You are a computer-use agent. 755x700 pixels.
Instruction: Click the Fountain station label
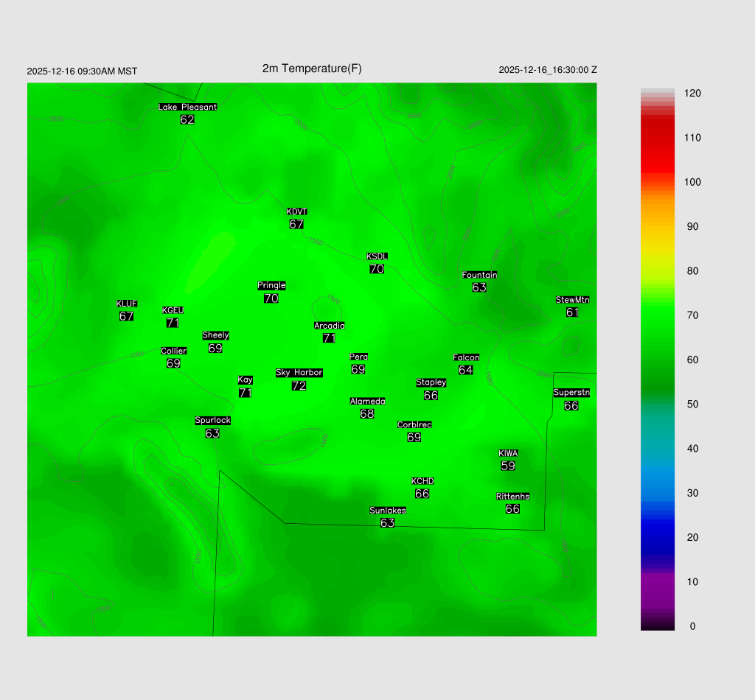[x=479, y=275]
